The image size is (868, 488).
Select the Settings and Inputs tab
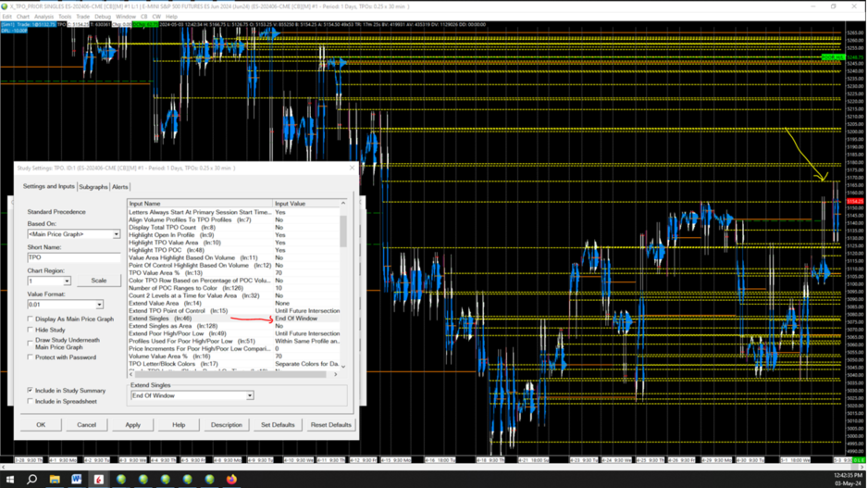[49, 187]
